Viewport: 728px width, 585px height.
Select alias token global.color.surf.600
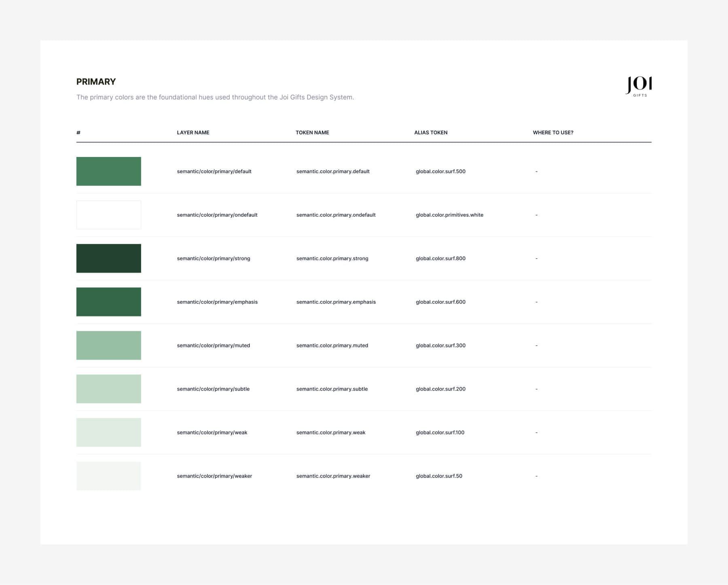tap(440, 302)
